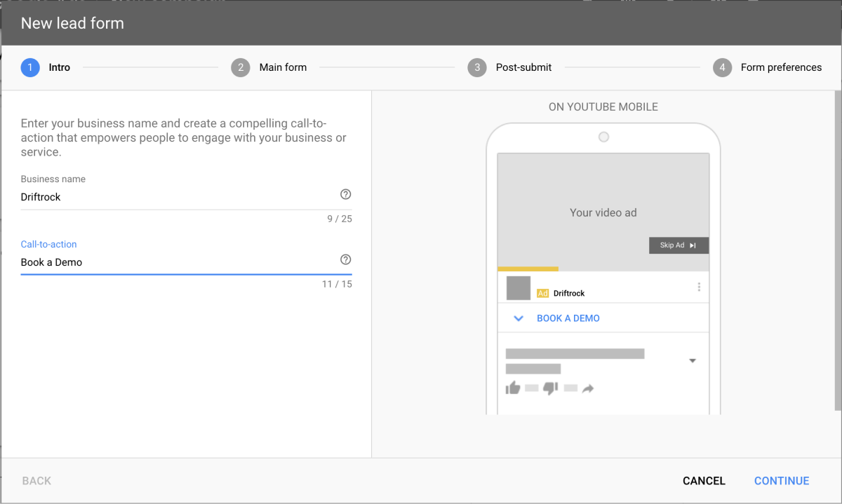The image size is (842, 504).
Task: Click the CONTINUE button
Action: (782, 481)
